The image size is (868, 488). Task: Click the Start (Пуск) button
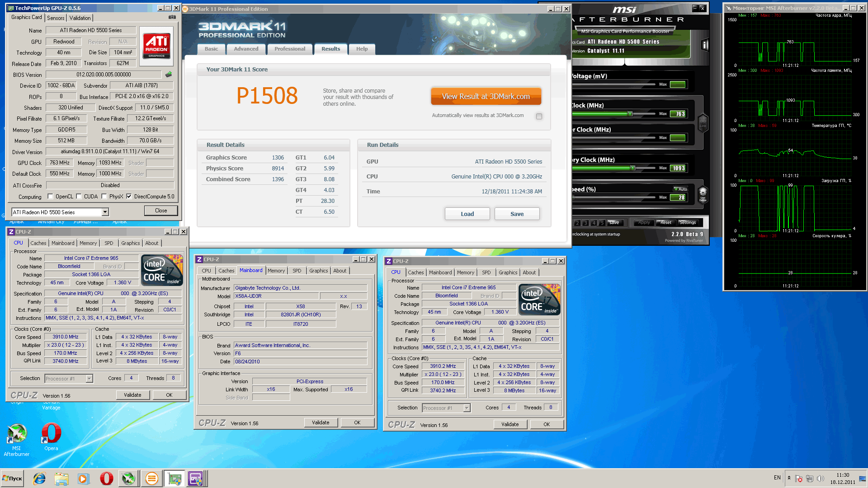(x=13, y=479)
